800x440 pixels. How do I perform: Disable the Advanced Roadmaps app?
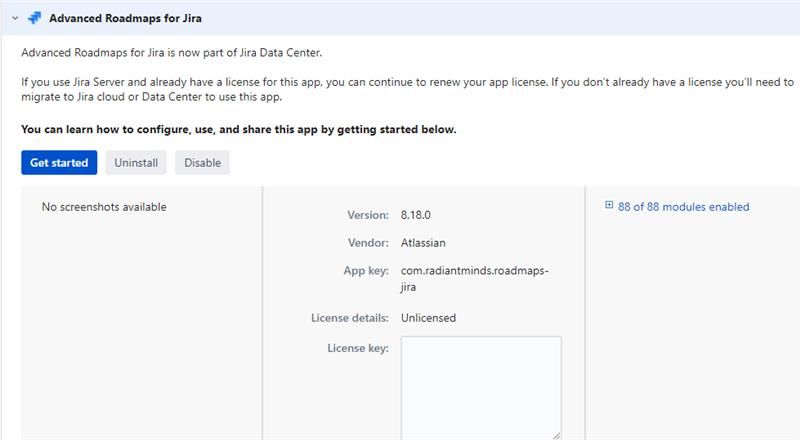click(203, 162)
